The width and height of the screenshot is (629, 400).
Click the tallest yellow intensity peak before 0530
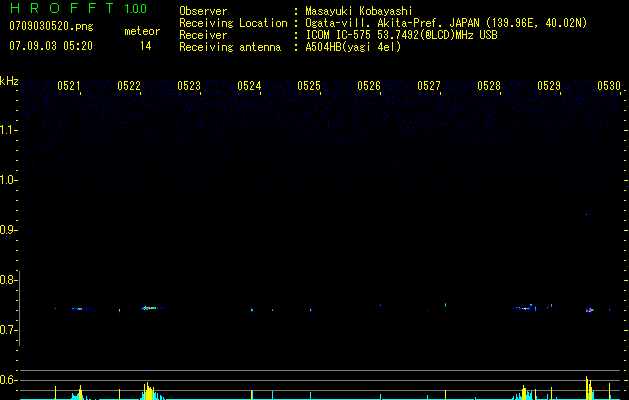click(586, 388)
